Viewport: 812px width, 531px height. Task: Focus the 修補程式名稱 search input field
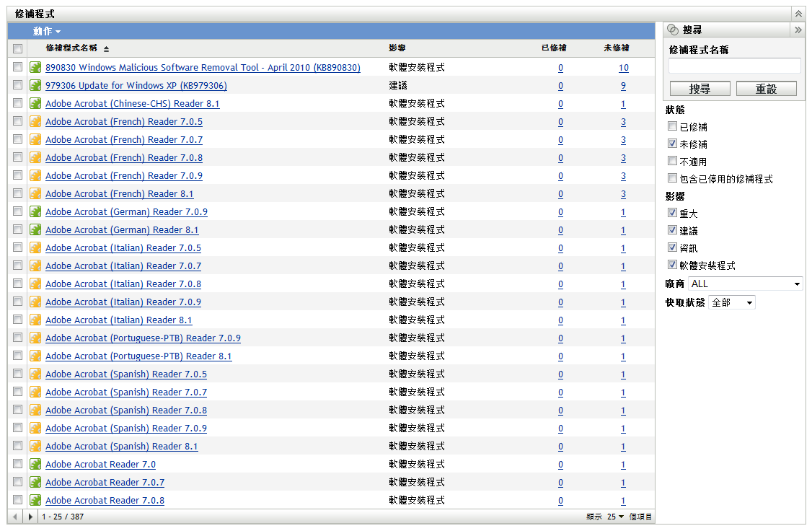[x=734, y=66]
